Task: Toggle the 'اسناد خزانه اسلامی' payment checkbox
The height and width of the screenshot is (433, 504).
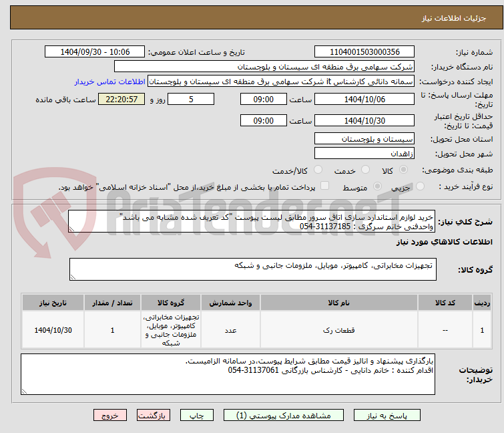Action: pyautogui.click(x=325, y=186)
